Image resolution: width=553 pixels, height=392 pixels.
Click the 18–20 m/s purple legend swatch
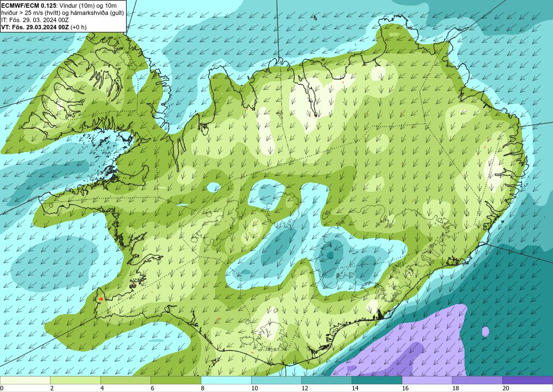pos(478,380)
